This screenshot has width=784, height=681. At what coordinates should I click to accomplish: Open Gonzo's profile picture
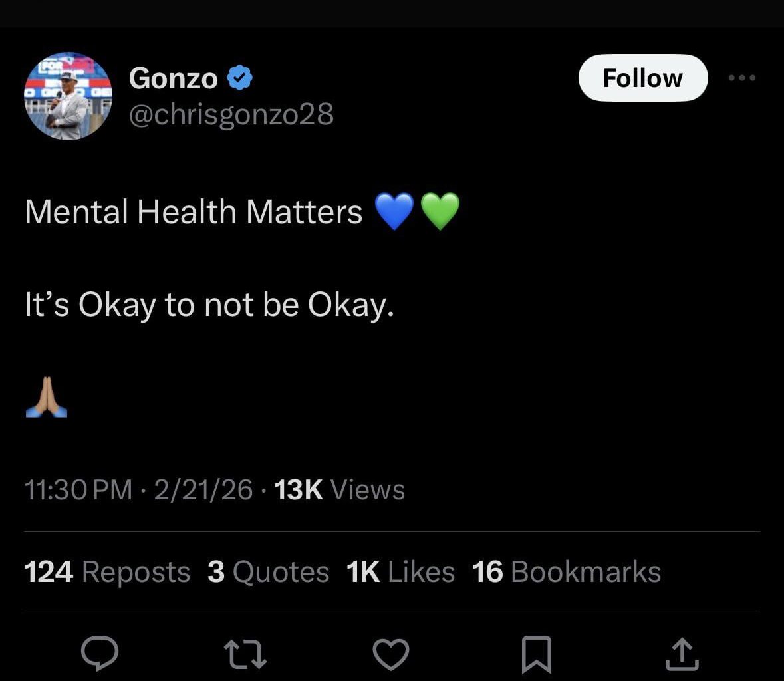point(68,96)
